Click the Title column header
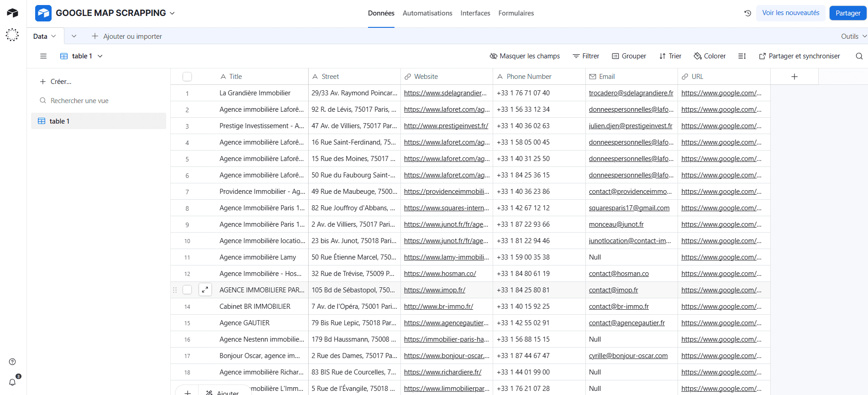 coord(263,77)
